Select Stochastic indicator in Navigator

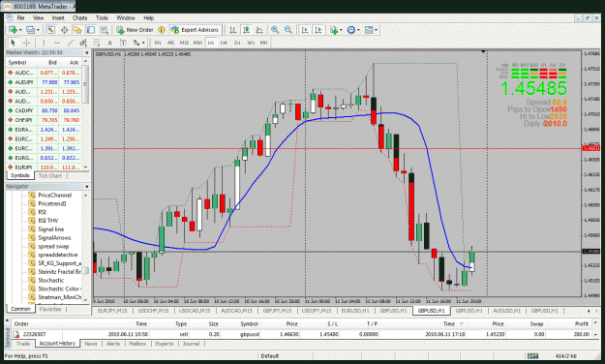[51, 280]
